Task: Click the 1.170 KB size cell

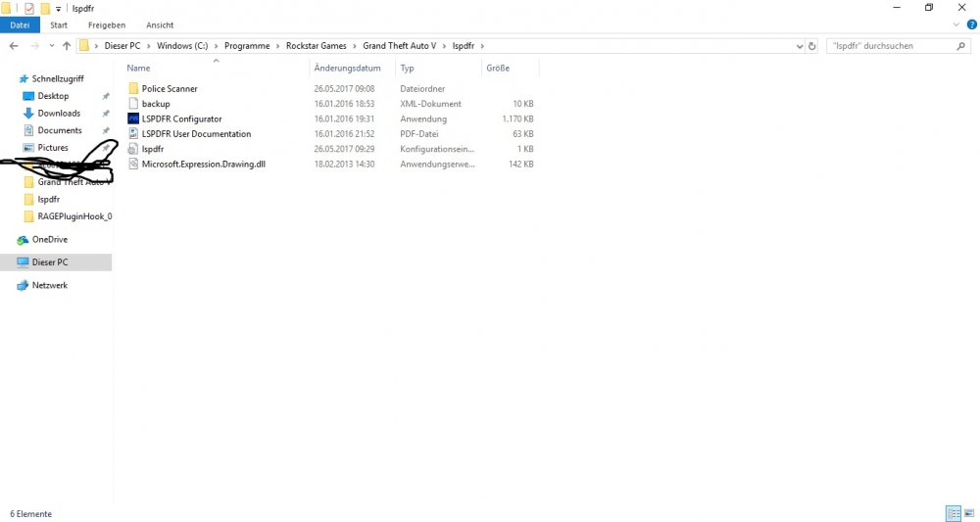Action: click(518, 119)
